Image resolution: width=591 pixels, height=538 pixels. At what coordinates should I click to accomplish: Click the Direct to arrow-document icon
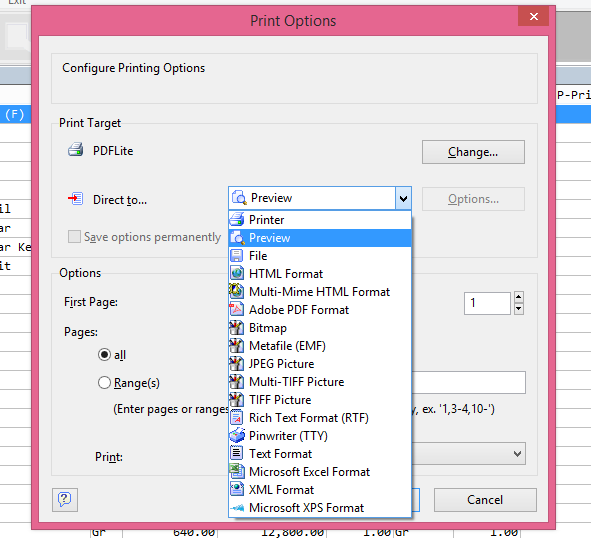point(76,199)
